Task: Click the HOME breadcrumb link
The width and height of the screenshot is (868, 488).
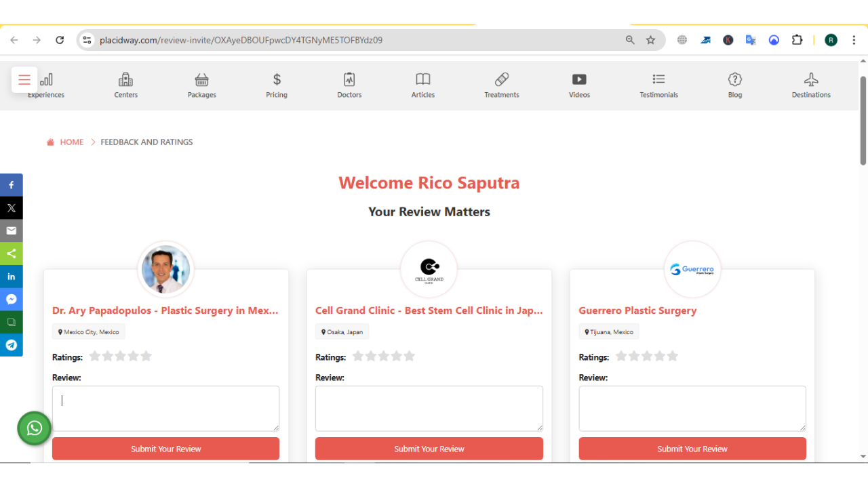Action: [71, 142]
